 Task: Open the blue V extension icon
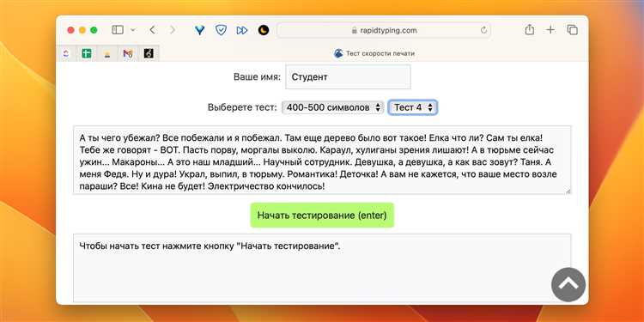point(199,30)
